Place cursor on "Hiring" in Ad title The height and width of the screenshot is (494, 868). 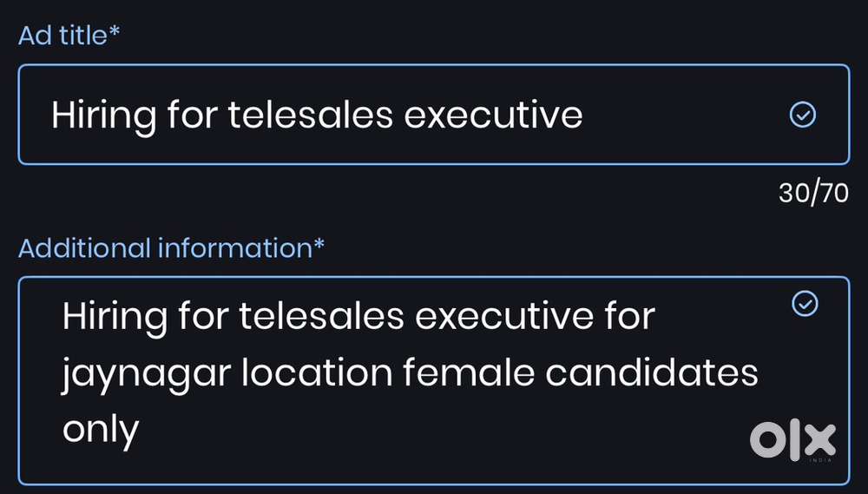click(103, 115)
